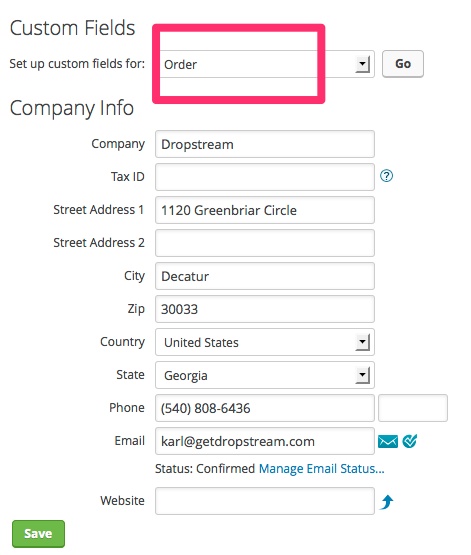
Task: Click the empty Street Address 2 field
Action: coord(265,243)
